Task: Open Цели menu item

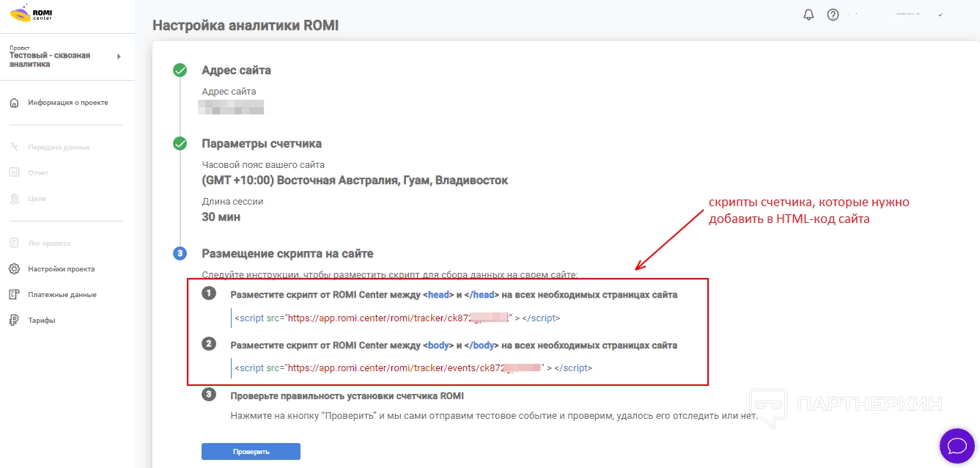Action: pyautogui.click(x=37, y=199)
